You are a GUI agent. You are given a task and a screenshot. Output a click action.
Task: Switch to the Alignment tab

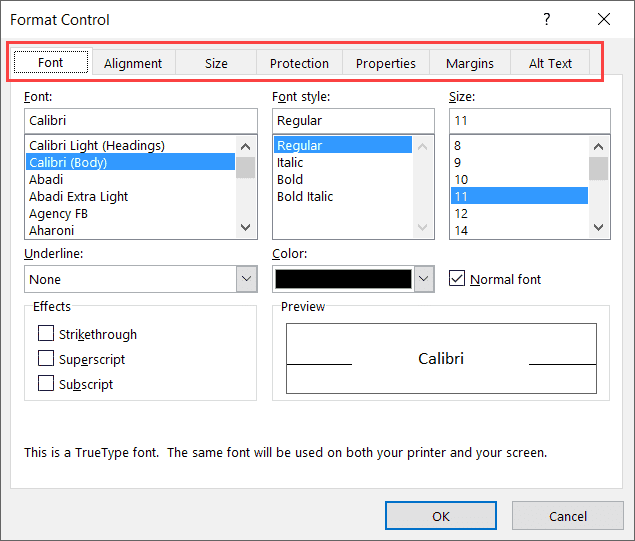point(133,63)
